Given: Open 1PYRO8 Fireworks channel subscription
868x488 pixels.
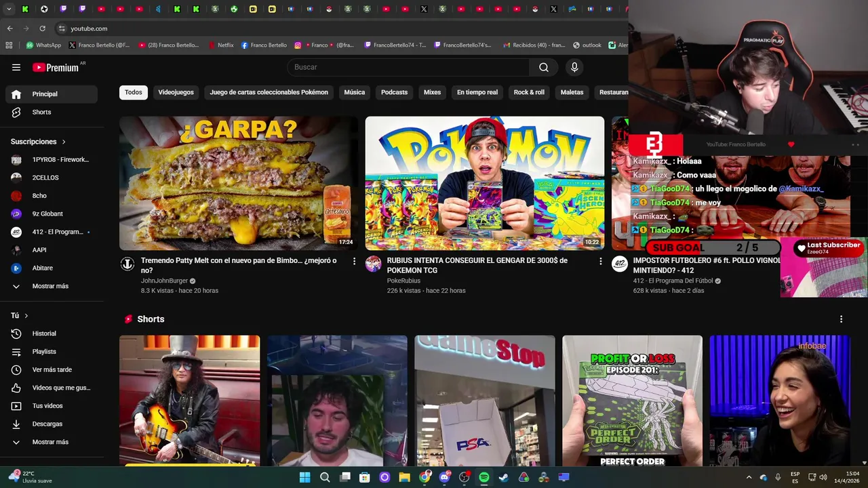Looking at the screenshot, I should (x=52, y=160).
